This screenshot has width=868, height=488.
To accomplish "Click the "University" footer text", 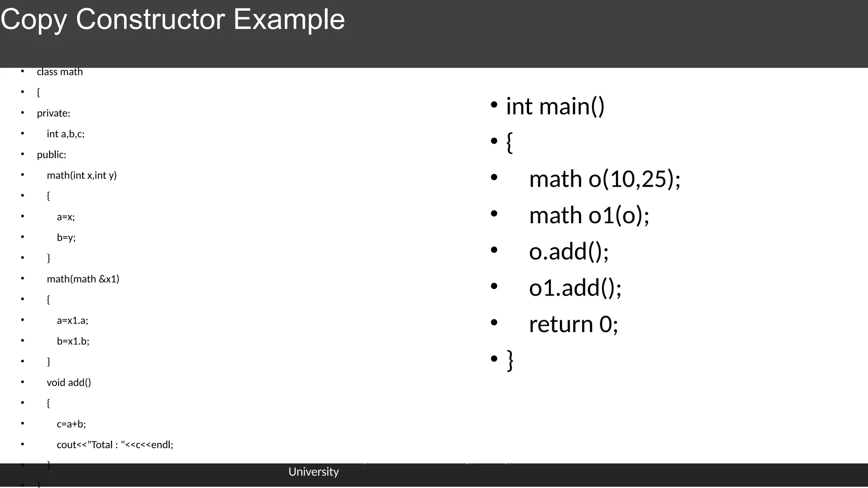I will point(314,472).
